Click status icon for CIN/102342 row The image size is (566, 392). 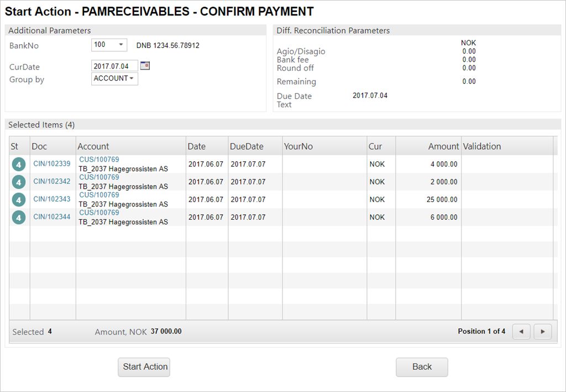pyautogui.click(x=19, y=182)
